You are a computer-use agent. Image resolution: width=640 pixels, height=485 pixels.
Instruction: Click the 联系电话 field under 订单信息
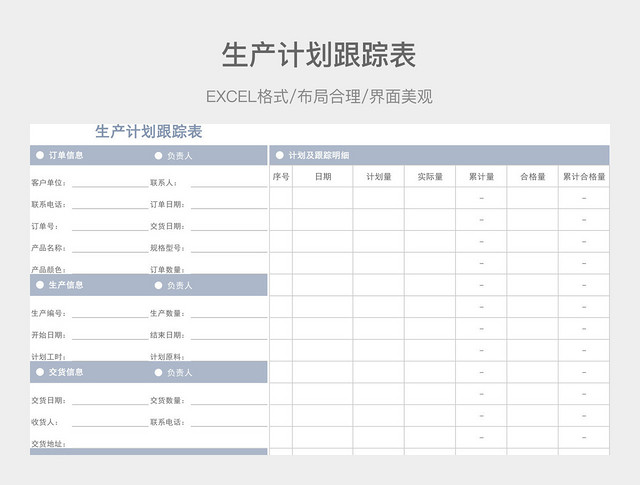110,204
